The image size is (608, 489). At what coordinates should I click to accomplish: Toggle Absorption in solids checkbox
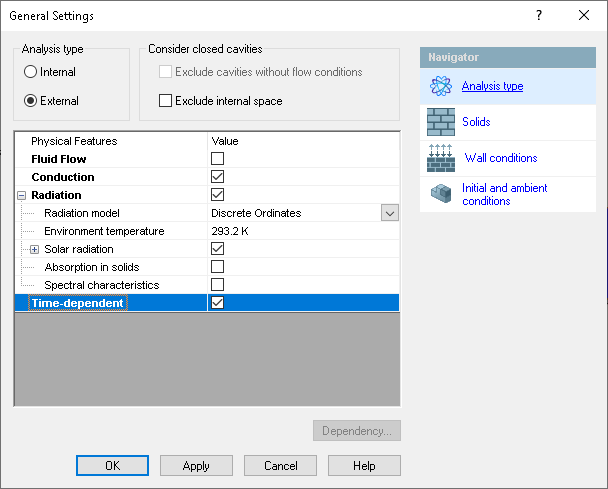pos(217,267)
